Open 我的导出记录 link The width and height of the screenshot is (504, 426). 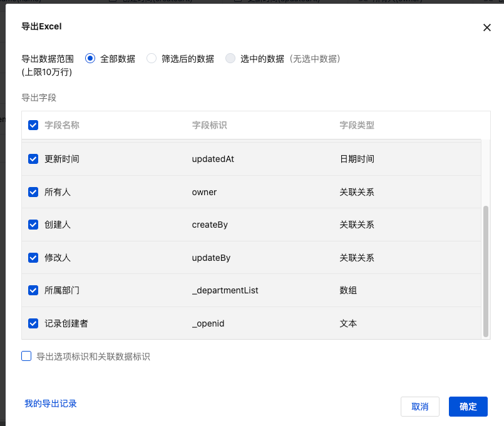(x=51, y=403)
